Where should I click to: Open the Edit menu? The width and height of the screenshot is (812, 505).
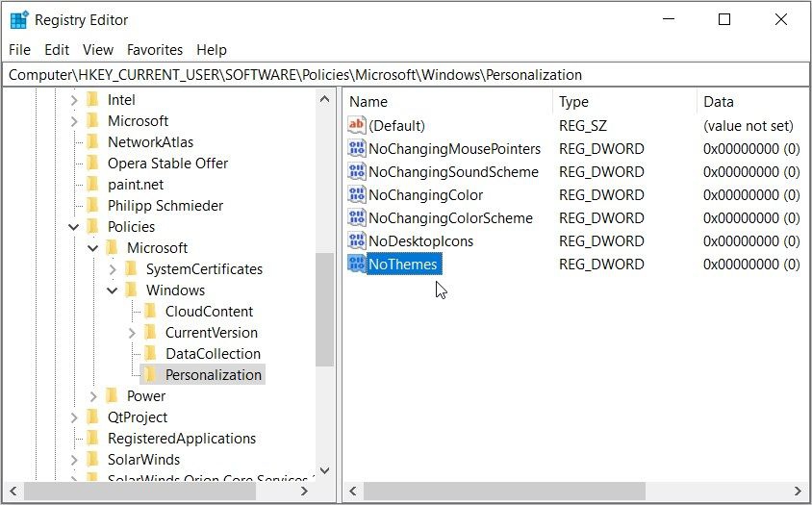pos(57,50)
